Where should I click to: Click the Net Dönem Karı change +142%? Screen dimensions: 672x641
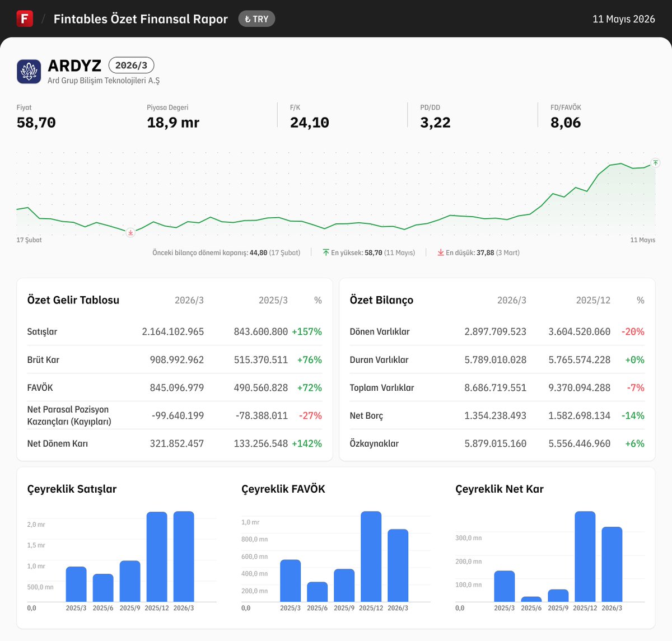click(307, 443)
